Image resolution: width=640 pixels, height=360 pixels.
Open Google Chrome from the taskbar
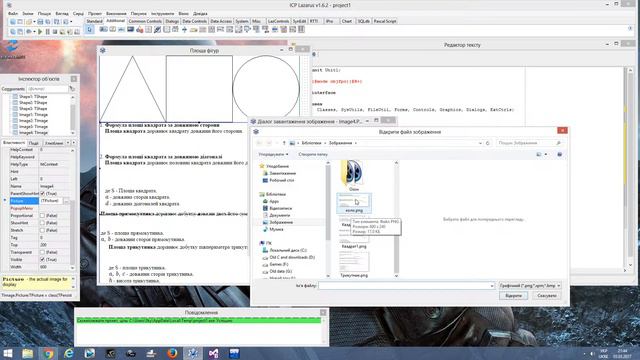click(48, 353)
